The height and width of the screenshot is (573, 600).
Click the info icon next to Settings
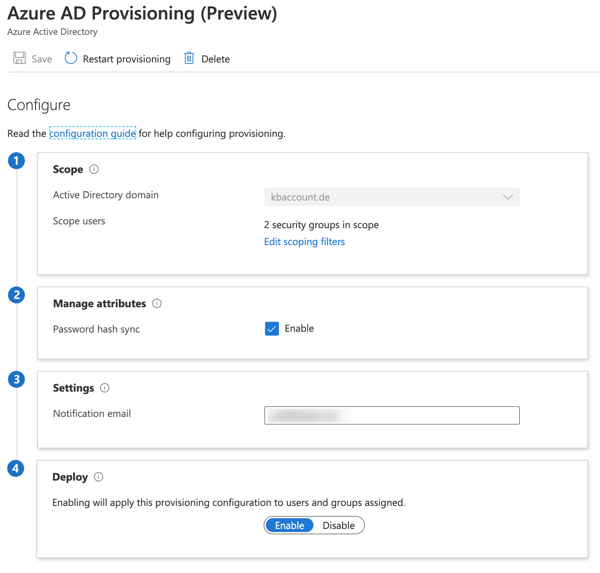[x=104, y=388]
